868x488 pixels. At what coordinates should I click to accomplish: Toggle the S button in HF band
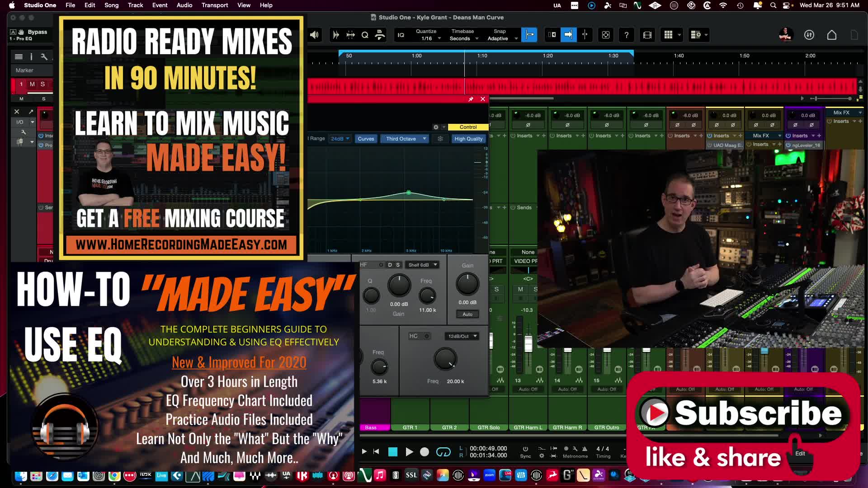point(398,265)
